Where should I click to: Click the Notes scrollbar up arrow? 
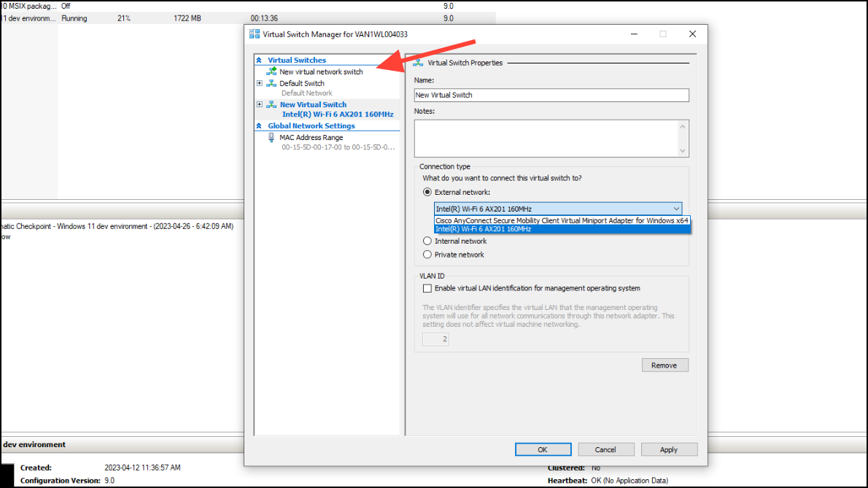(x=683, y=127)
